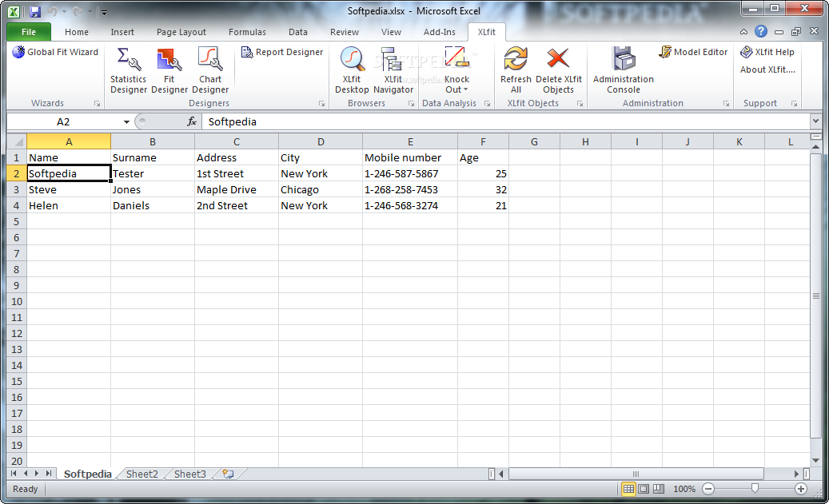
Task: Open the Designers group dialog launcher
Action: tap(321, 104)
